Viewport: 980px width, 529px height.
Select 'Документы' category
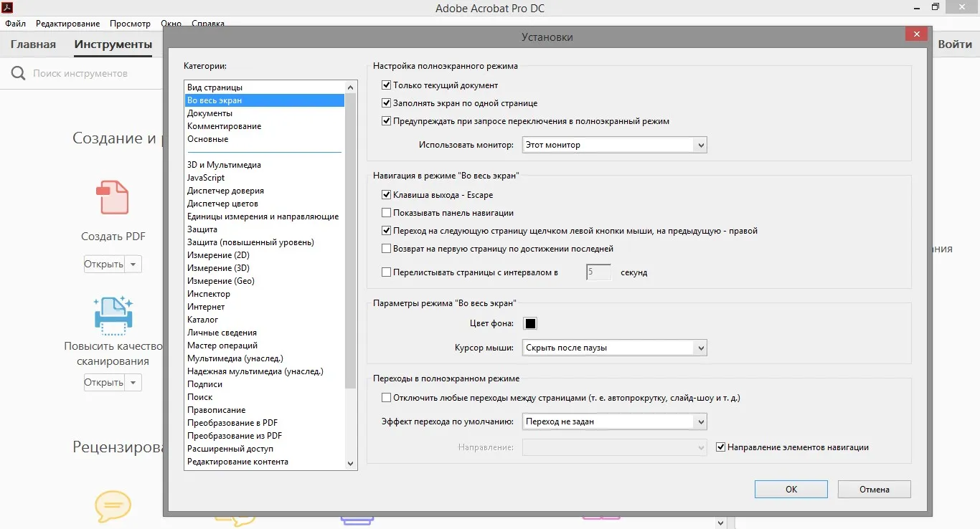pos(265,113)
